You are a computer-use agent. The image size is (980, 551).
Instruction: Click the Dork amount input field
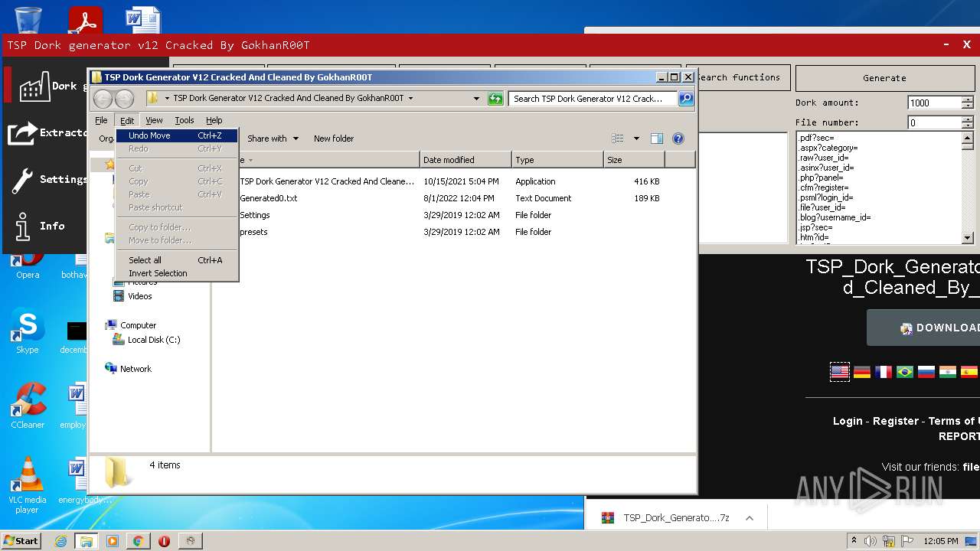pyautogui.click(x=935, y=103)
